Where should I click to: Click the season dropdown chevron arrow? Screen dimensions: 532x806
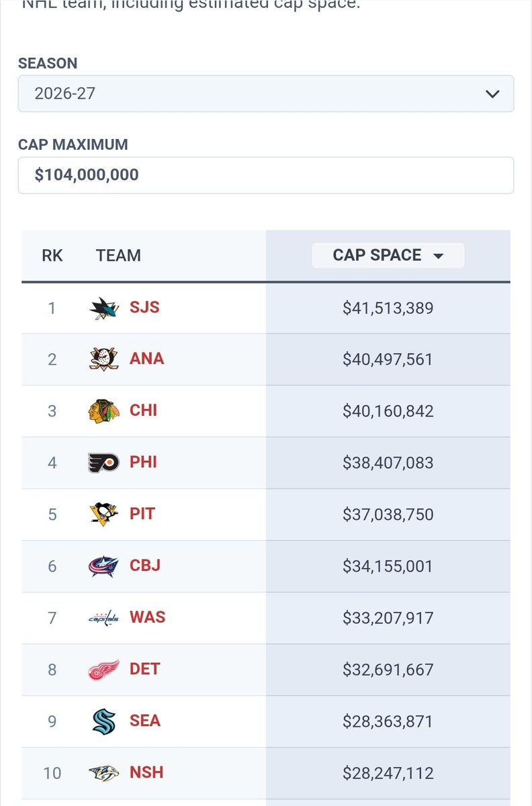point(492,94)
